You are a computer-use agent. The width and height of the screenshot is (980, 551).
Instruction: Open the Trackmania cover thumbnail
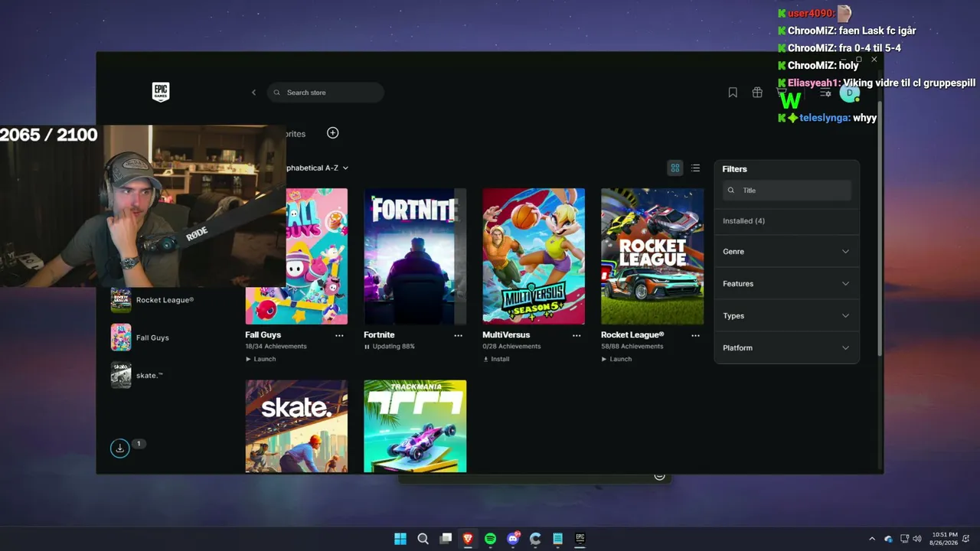(415, 426)
